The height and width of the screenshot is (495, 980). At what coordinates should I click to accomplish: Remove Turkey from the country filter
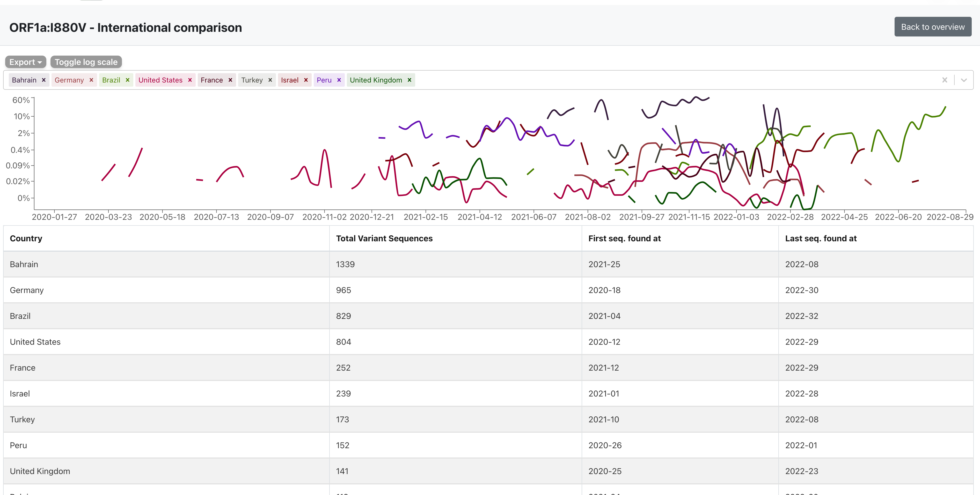[270, 80]
